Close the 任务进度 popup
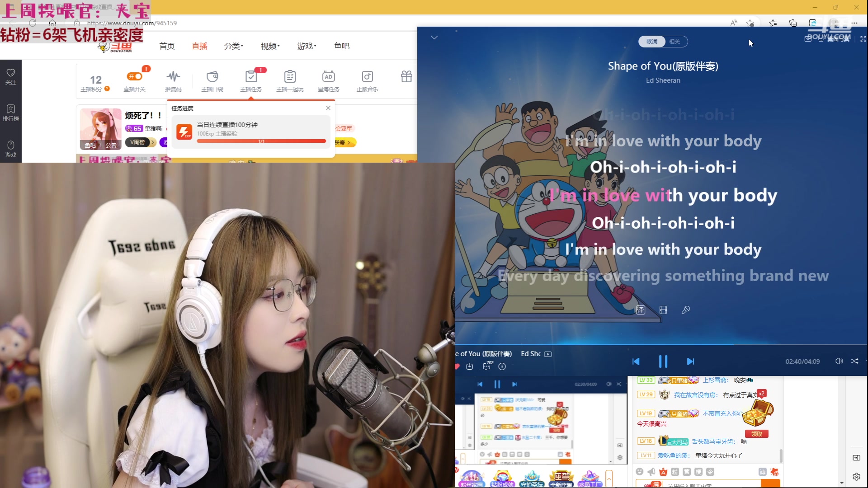 tap(328, 108)
